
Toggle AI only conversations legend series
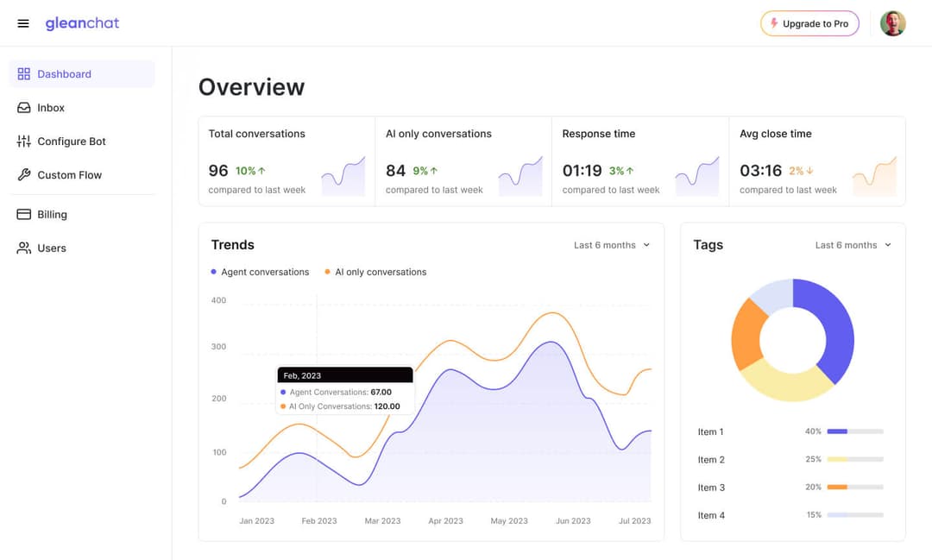pyautogui.click(x=375, y=272)
